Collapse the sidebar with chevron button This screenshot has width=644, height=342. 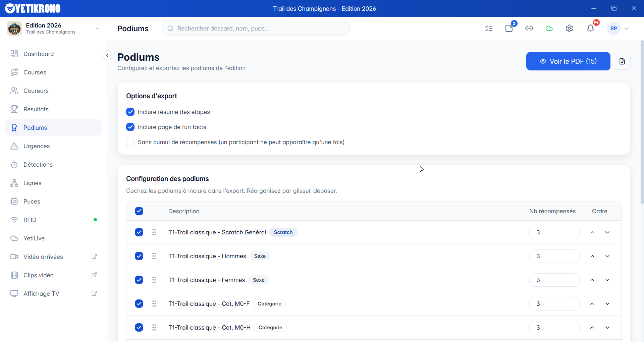pyautogui.click(x=107, y=56)
